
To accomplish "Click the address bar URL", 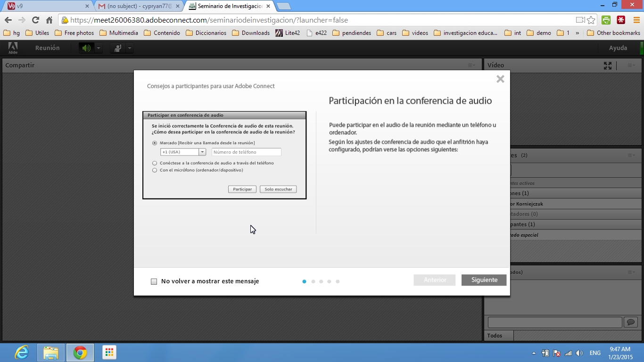I will tap(209, 20).
